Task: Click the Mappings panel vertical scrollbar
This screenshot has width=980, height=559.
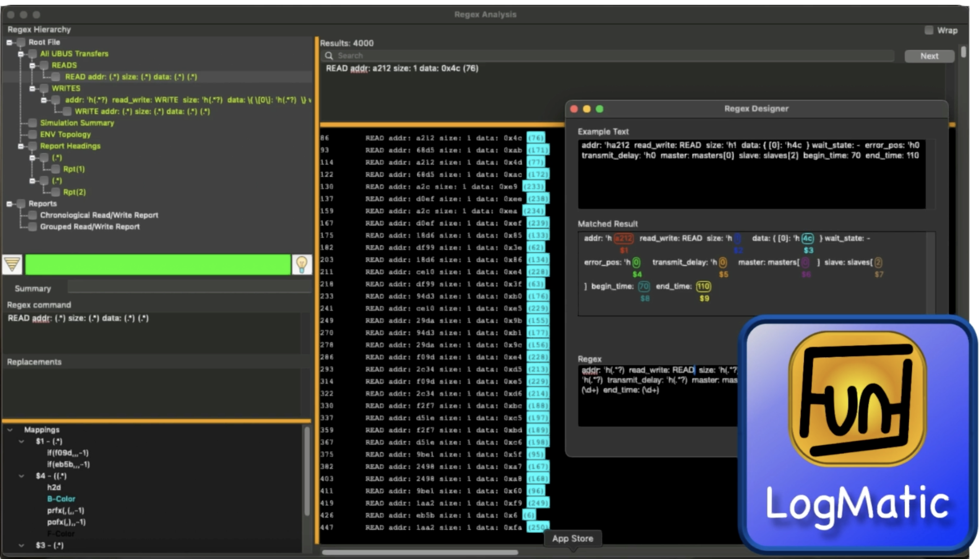Action: [307, 471]
